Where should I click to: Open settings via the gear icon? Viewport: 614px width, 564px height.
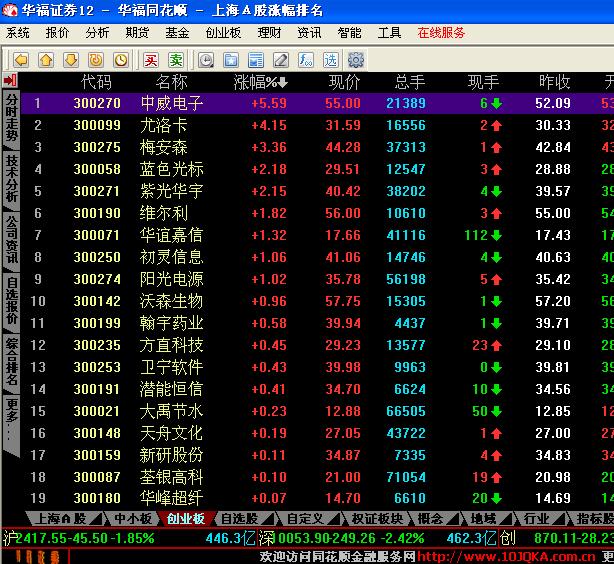point(355,60)
